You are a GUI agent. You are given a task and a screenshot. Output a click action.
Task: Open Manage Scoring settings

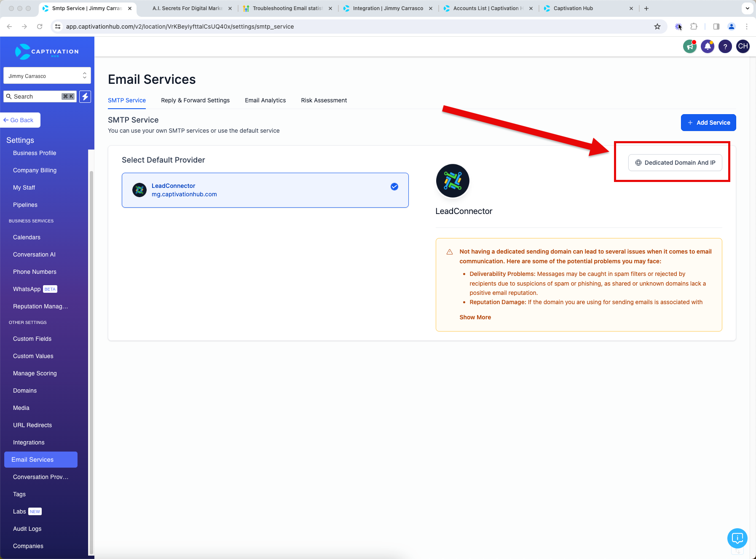click(x=35, y=373)
